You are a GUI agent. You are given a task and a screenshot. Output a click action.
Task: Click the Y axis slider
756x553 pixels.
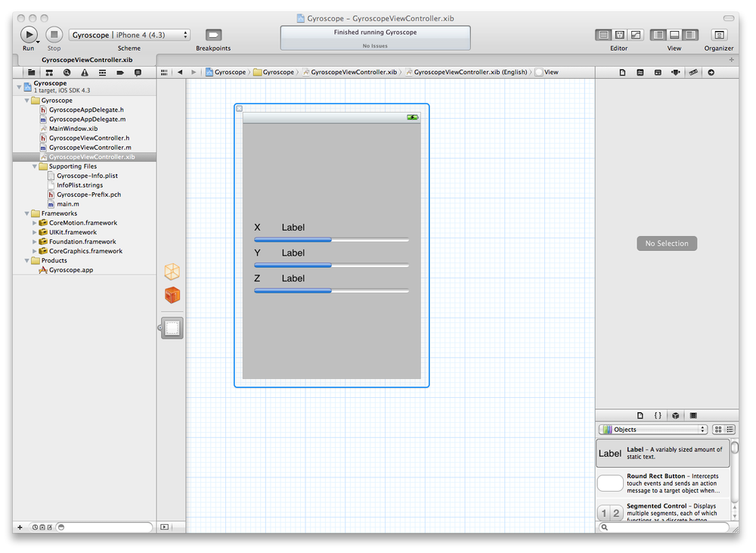(x=331, y=266)
